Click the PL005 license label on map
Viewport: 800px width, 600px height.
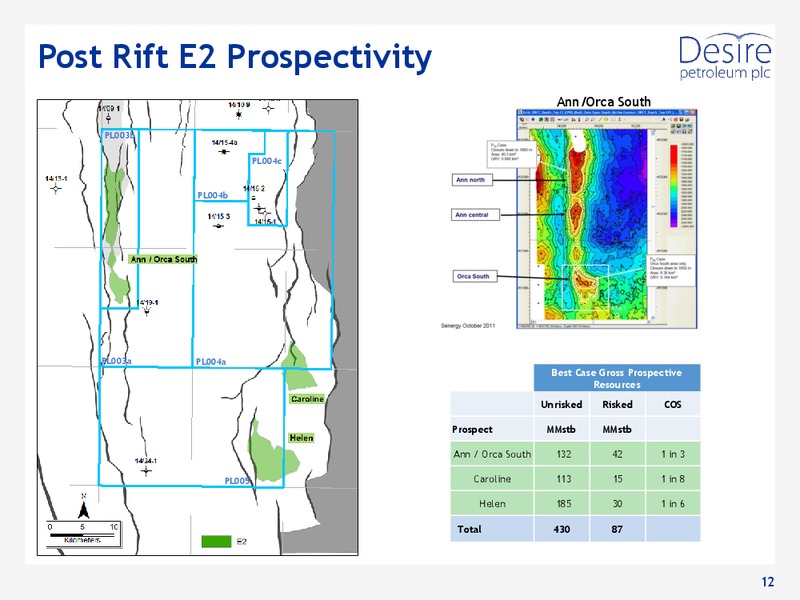tap(237, 481)
